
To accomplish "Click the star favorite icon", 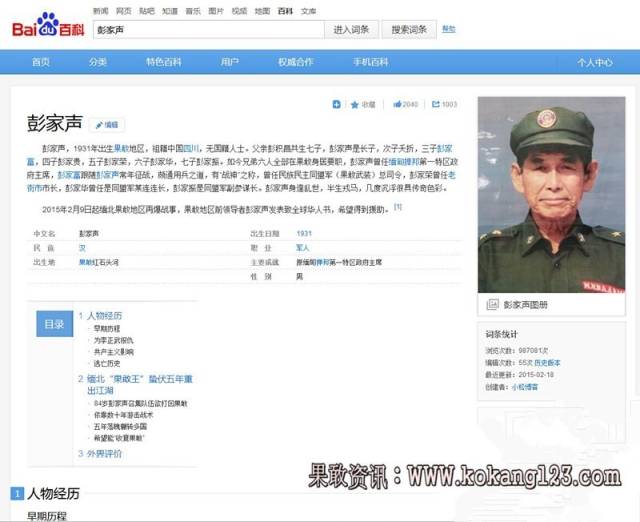I will pos(355,105).
